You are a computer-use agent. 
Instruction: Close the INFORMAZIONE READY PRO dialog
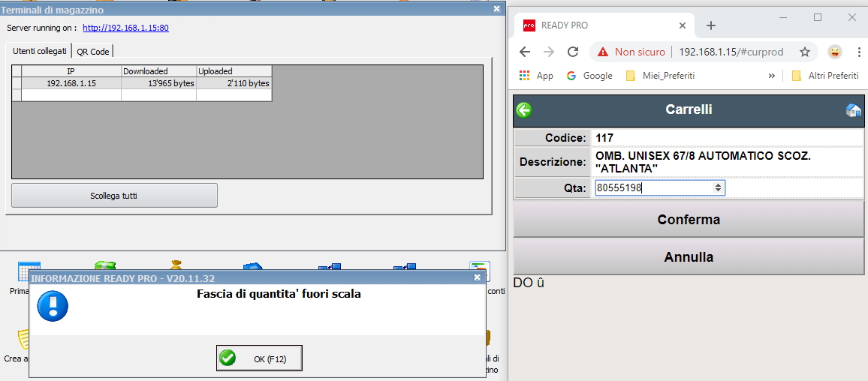pyautogui.click(x=478, y=277)
